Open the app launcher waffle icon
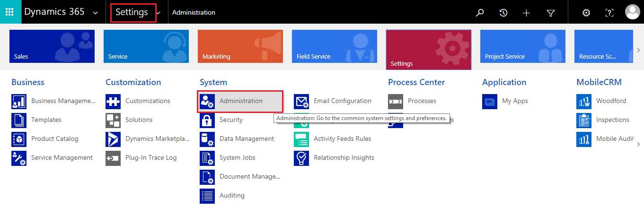644x216 pixels. click(9, 12)
